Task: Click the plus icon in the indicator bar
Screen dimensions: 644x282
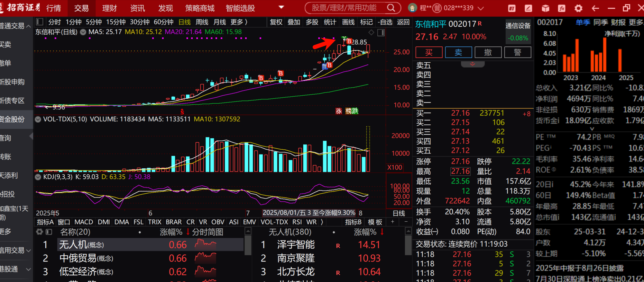Action: tap(393, 222)
